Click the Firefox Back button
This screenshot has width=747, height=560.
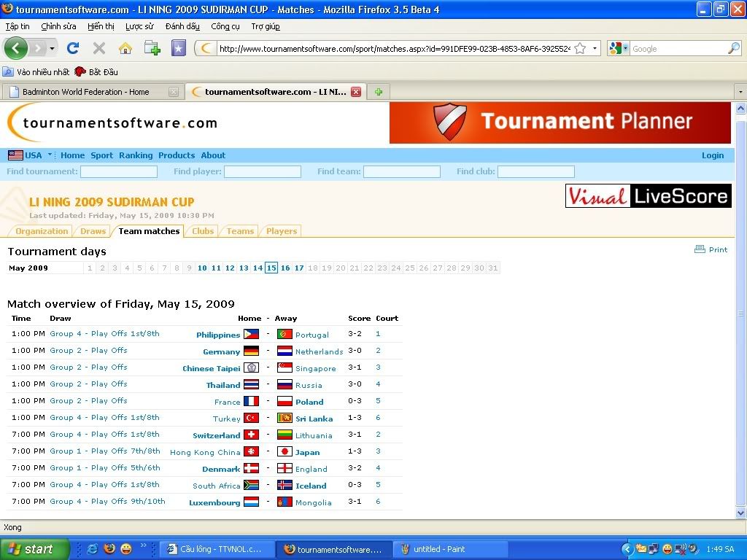click(16, 48)
